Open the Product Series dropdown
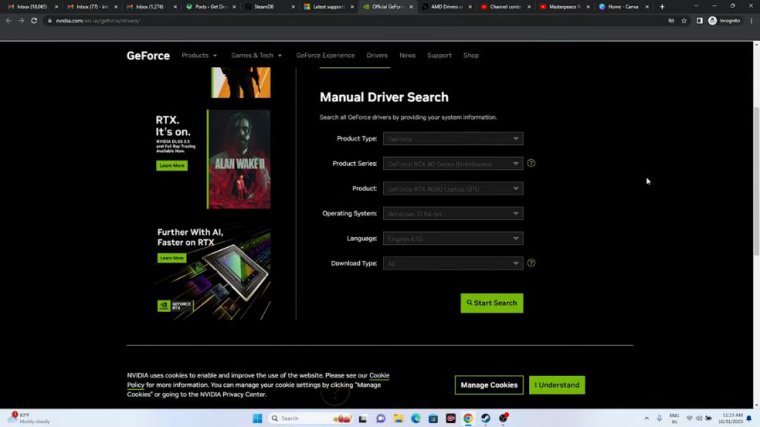Image resolution: width=760 pixels, height=427 pixels. tap(453, 163)
